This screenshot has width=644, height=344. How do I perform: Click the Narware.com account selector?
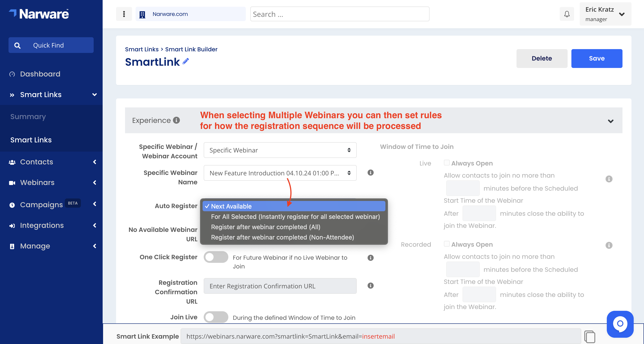click(x=190, y=14)
